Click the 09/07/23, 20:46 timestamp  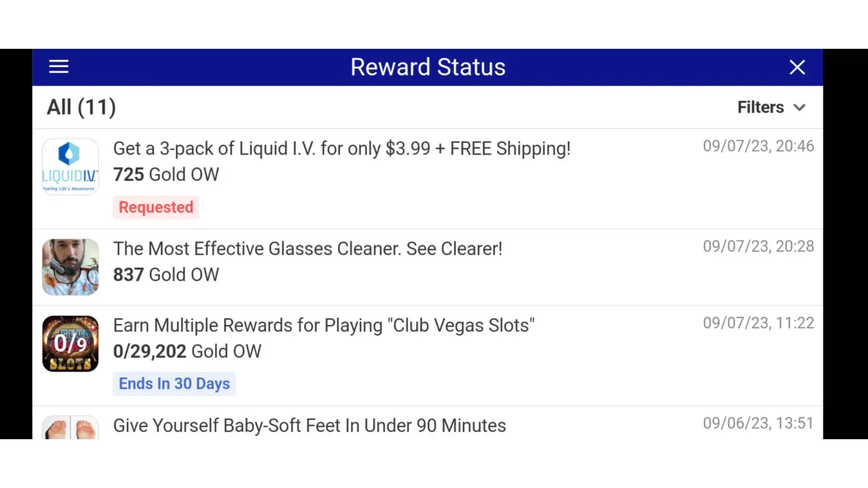pyautogui.click(x=758, y=146)
